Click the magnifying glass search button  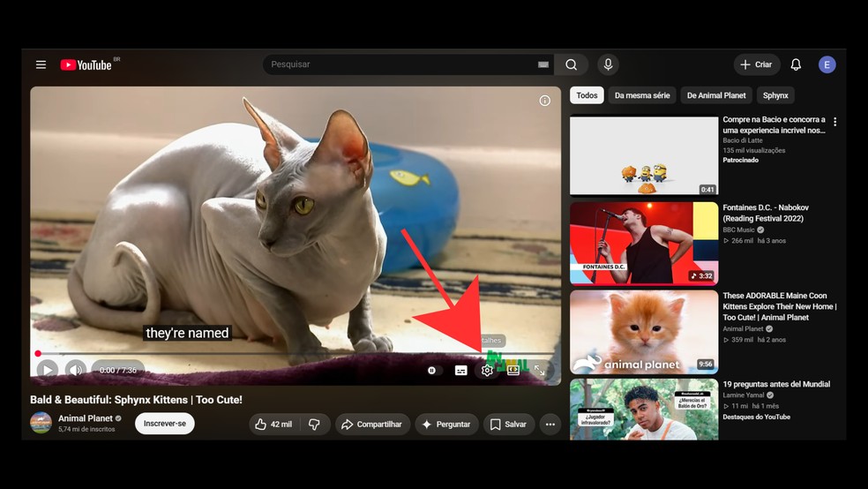point(572,64)
